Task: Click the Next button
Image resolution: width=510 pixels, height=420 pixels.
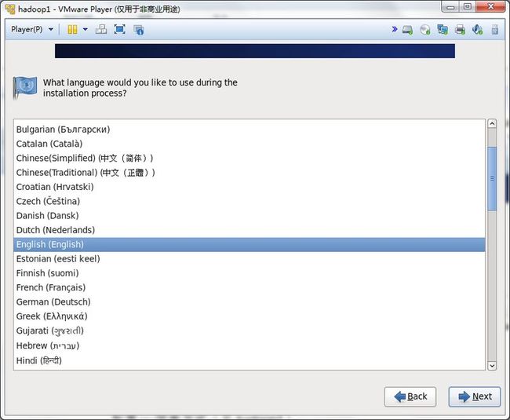Action: [475, 396]
